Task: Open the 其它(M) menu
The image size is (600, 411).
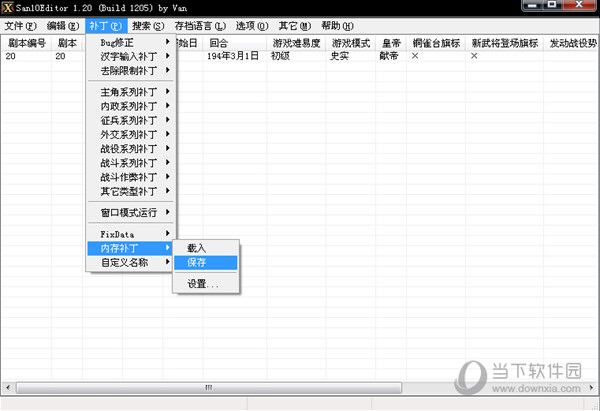Action: tap(295, 26)
